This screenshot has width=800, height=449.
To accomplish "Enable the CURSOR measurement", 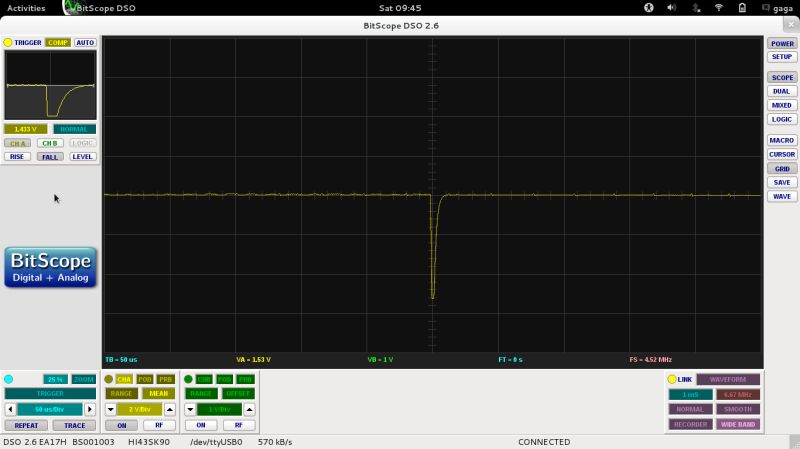I will (x=782, y=154).
